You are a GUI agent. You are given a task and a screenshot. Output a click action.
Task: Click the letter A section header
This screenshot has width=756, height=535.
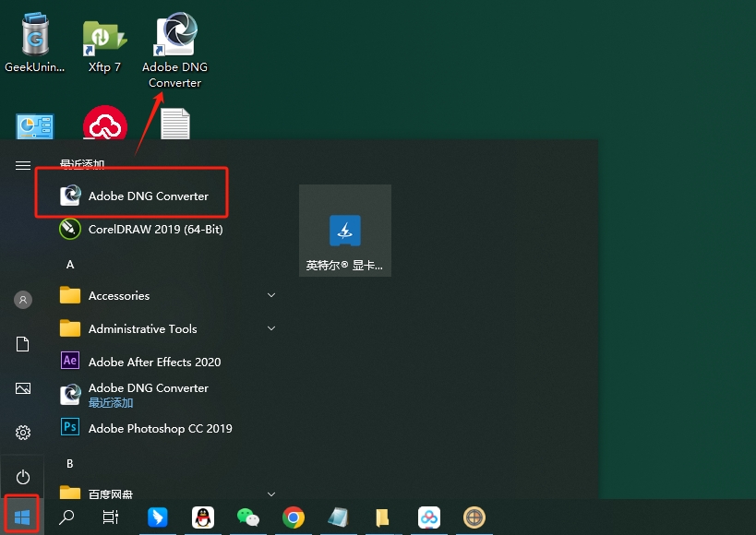pyautogui.click(x=70, y=265)
